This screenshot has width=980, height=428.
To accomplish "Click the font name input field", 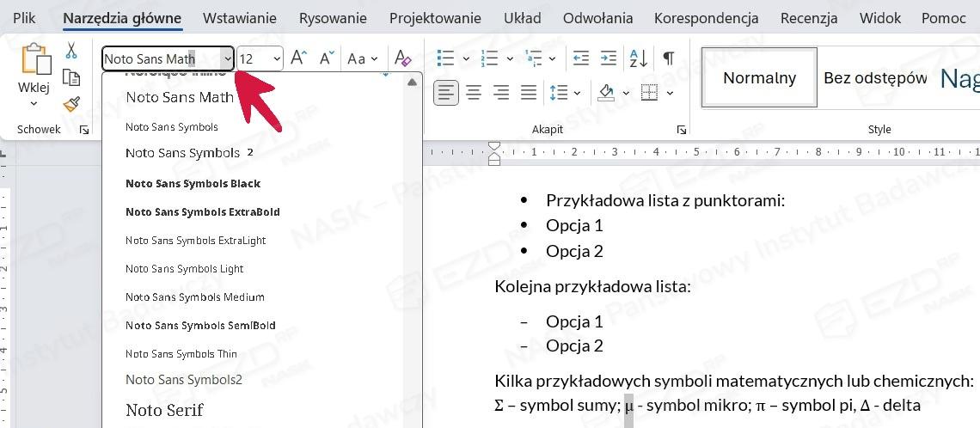I will pos(161,58).
